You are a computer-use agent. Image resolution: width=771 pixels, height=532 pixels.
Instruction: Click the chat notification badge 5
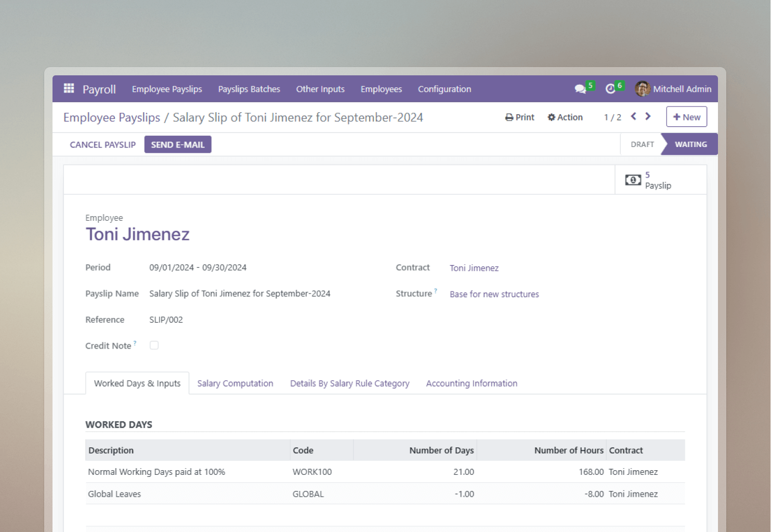point(591,85)
